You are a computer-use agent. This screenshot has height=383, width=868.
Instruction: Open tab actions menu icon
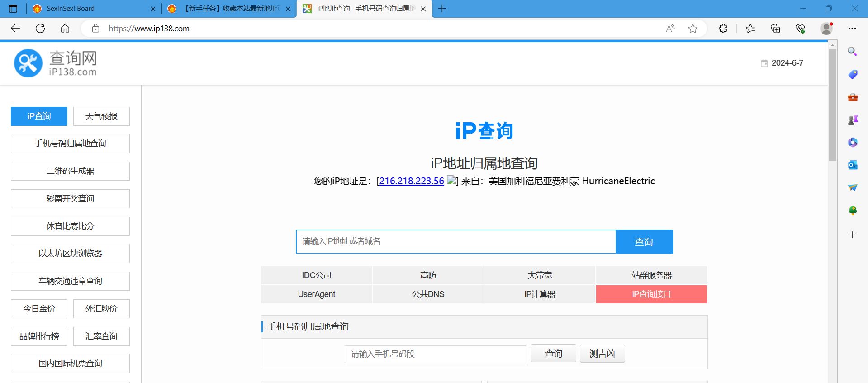[13, 9]
